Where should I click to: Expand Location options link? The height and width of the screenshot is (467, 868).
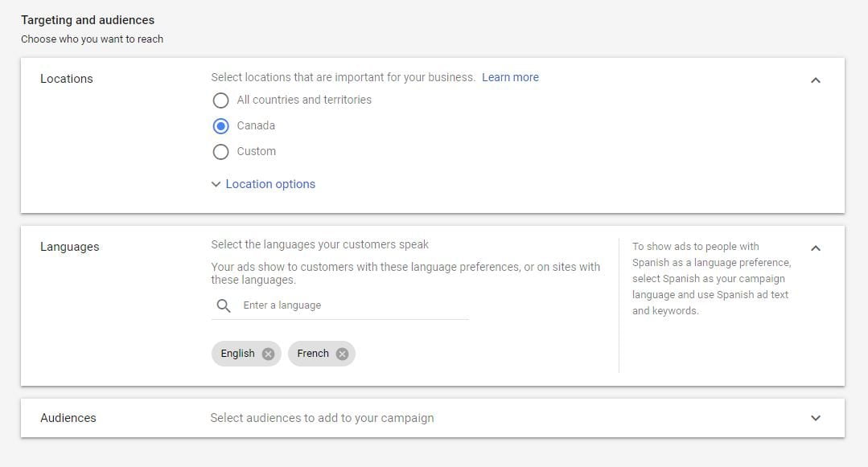(x=270, y=184)
